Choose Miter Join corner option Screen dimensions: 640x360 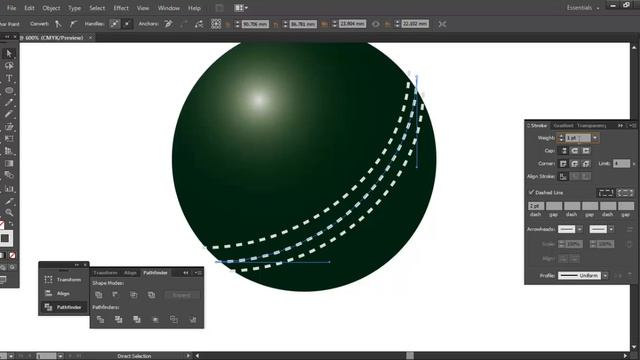coord(563,164)
